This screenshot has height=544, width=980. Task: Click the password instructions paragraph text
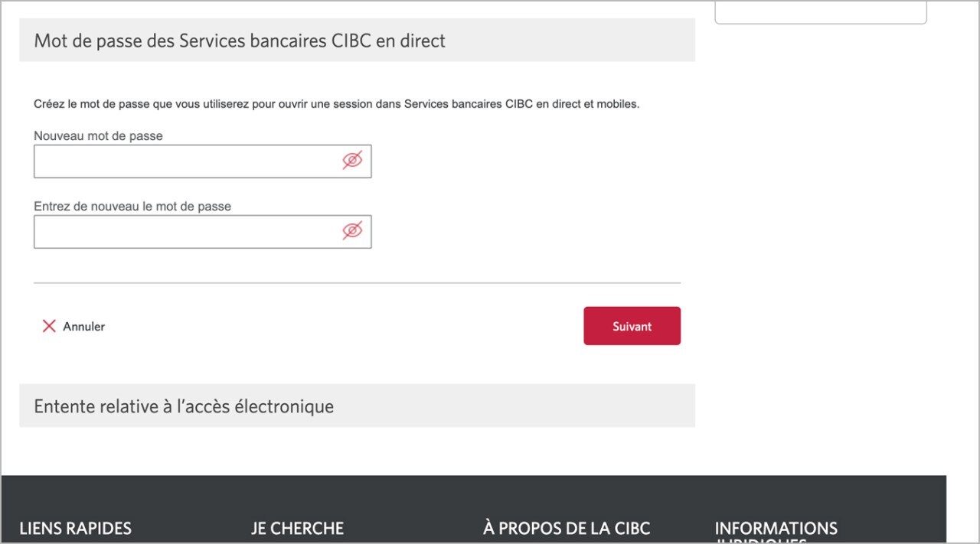coord(336,103)
